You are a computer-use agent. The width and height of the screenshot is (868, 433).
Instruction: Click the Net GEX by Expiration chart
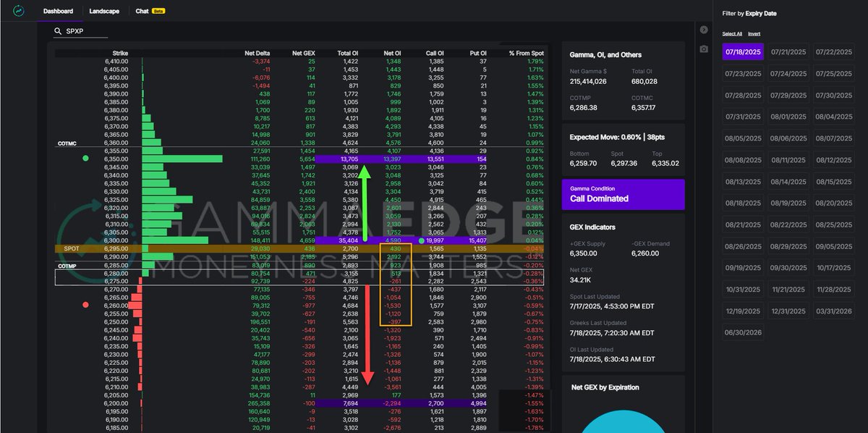623,422
